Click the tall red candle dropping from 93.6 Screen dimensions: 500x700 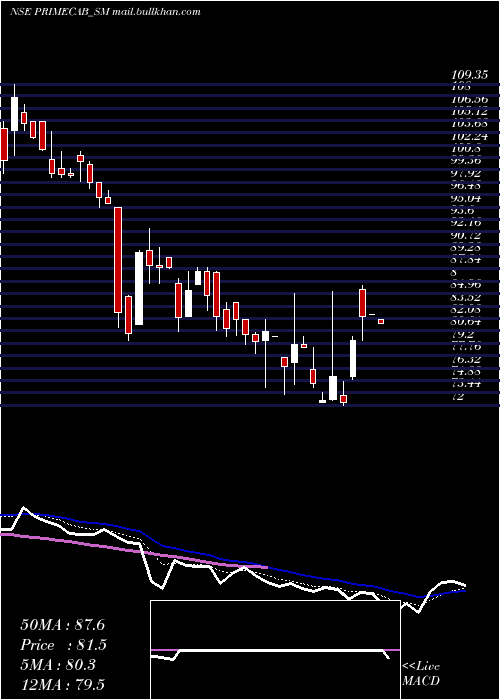[x=118, y=260]
